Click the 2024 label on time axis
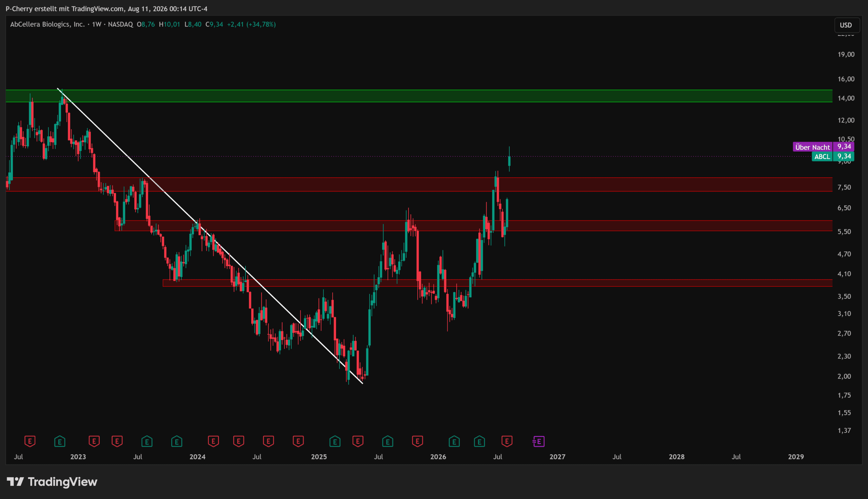Image resolution: width=868 pixels, height=499 pixels. [x=197, y=457]
